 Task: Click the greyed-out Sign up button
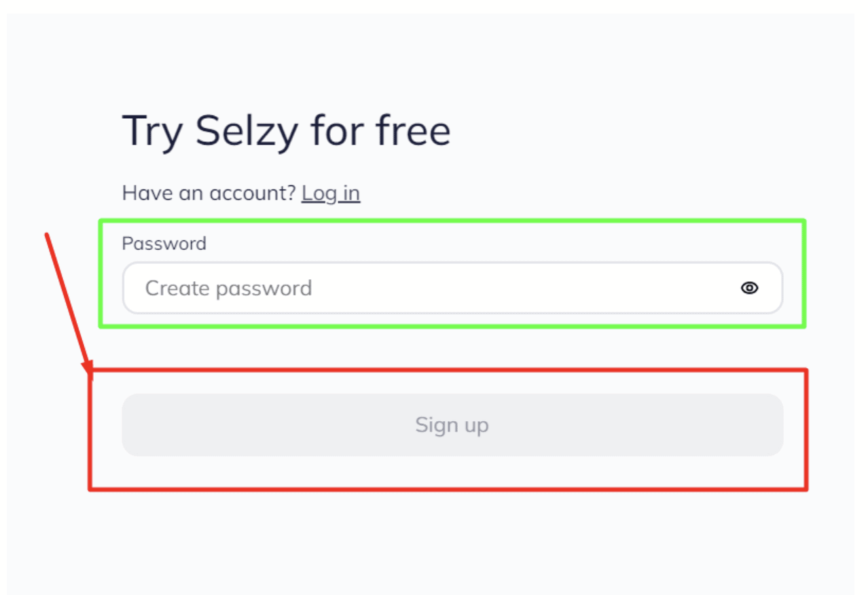coord(452,425)
